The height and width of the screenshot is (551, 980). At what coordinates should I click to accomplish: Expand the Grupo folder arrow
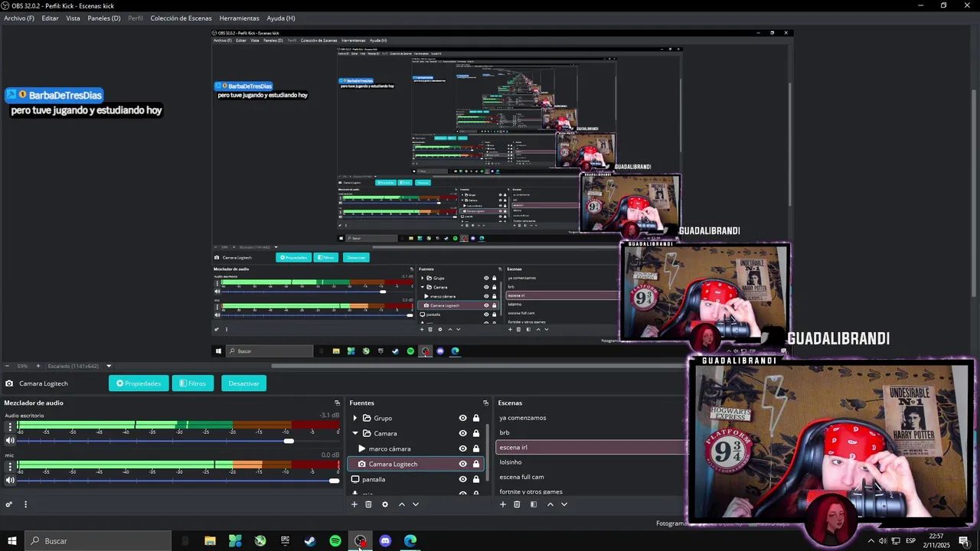tap(354, 418)
